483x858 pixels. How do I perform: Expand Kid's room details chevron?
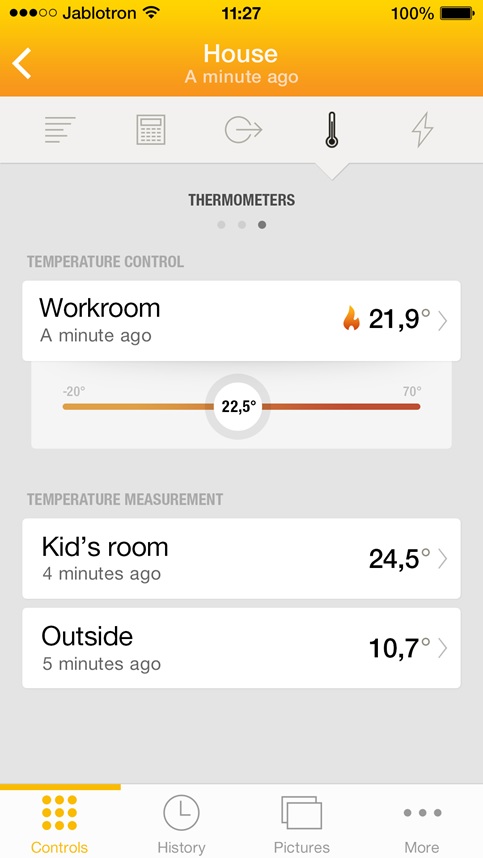pyautogui.click(x=443, y=559)
